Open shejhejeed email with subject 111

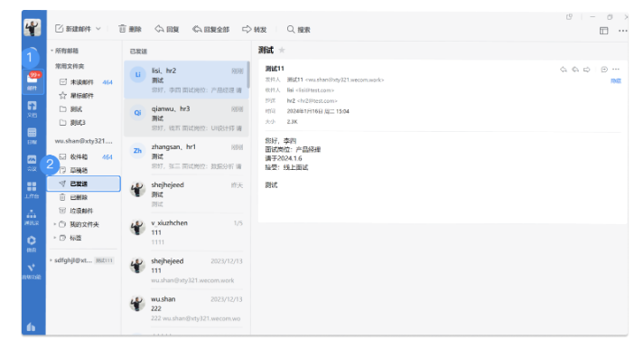click(186, 270)
